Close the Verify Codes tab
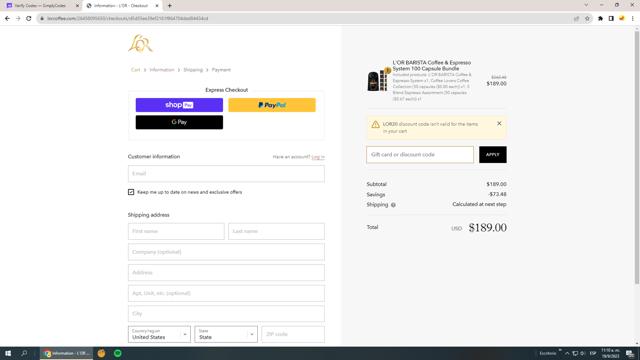The height and width of the screenshot is (360, 640). [x=77, y=6]
